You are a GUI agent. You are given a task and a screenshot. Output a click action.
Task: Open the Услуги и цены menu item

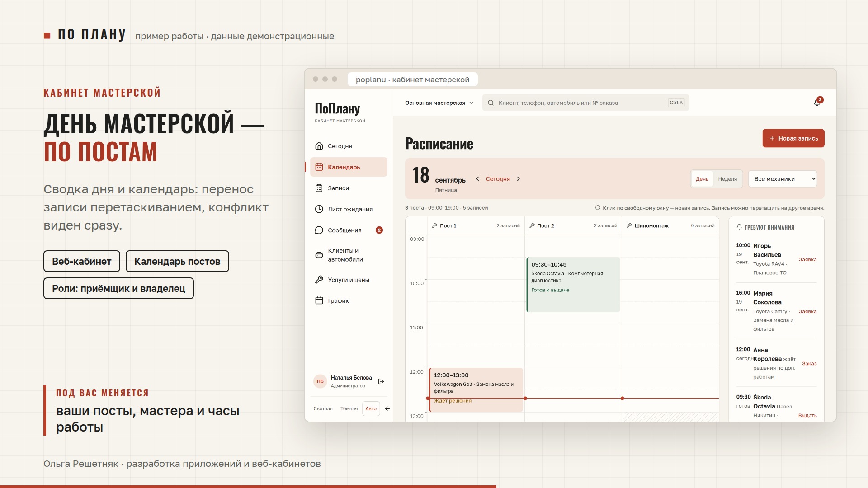pyautogui.click(x=349, y=280)
